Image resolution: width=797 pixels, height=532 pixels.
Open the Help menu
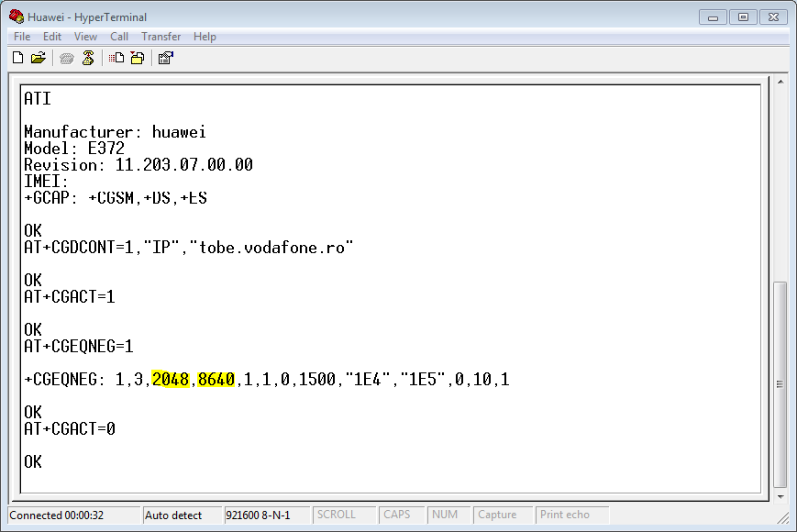(x=205, y=37)
